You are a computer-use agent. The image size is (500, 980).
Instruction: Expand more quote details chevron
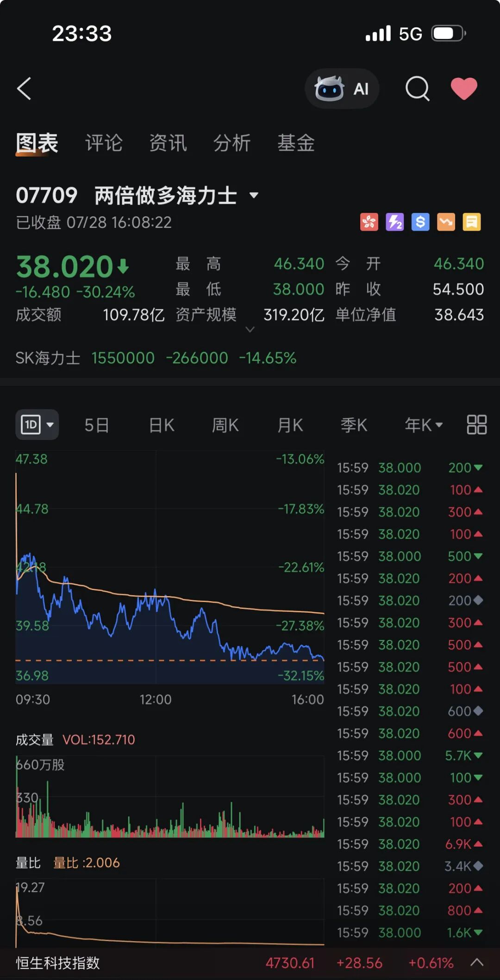tap(250, 329)
